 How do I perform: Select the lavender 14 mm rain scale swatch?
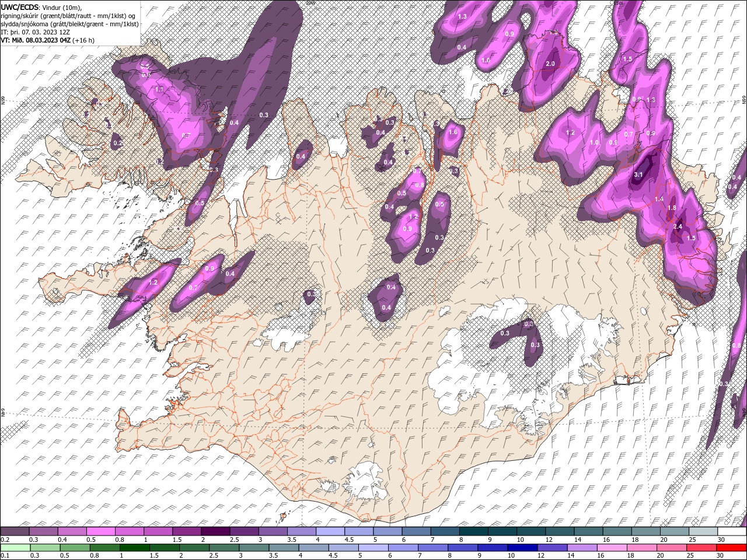pyautogui.click(x=582, y=547)
